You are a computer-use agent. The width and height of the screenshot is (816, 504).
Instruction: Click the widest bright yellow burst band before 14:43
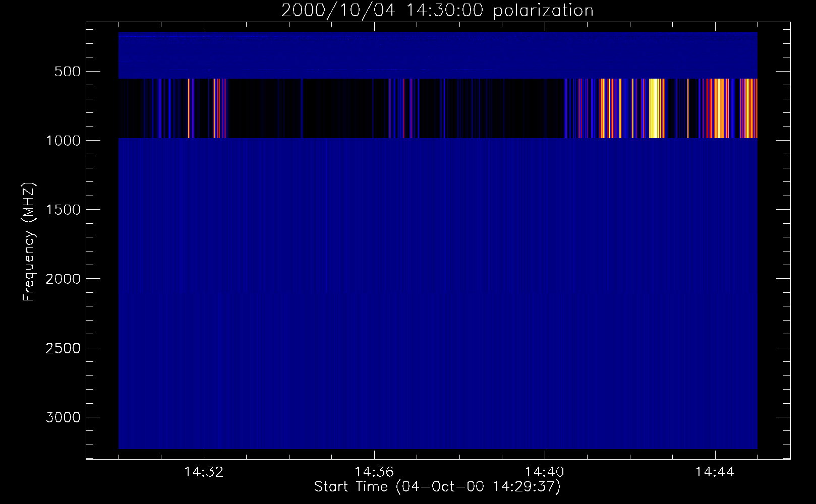point(655,108)
